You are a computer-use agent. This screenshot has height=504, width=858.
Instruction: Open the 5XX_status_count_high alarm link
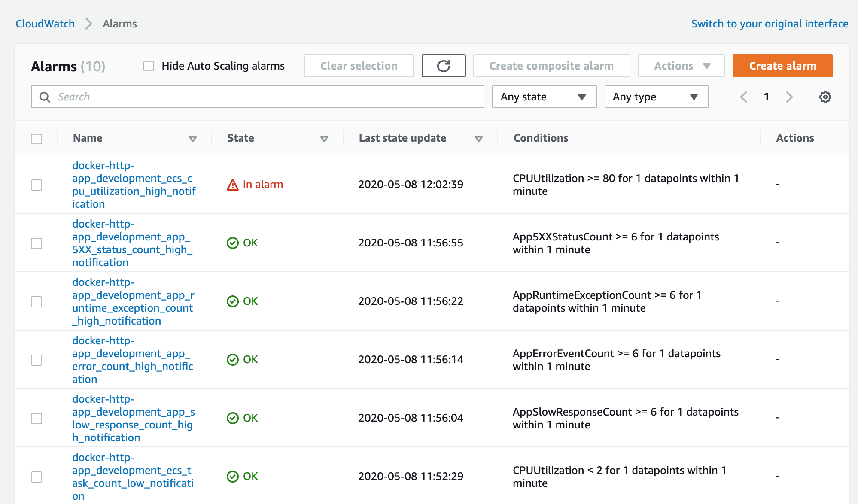tap(131, 243)
